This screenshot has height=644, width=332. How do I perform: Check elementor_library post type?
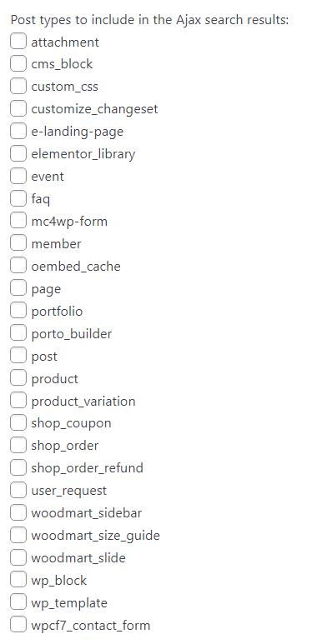tap(18, 153)
